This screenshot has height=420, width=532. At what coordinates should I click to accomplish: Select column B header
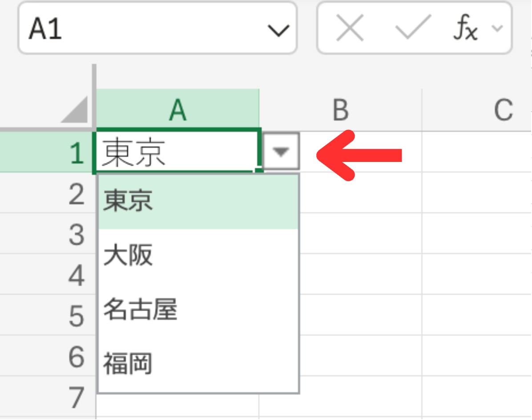point(340,110)
